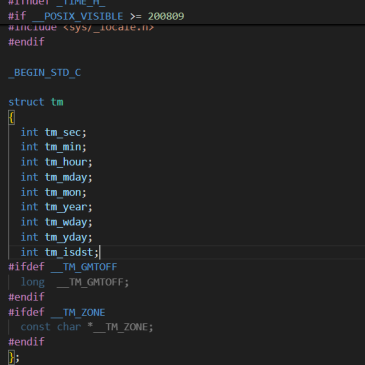365x365 pixels.
Task: Click the tm_year variable
Action: pos(66,207)
